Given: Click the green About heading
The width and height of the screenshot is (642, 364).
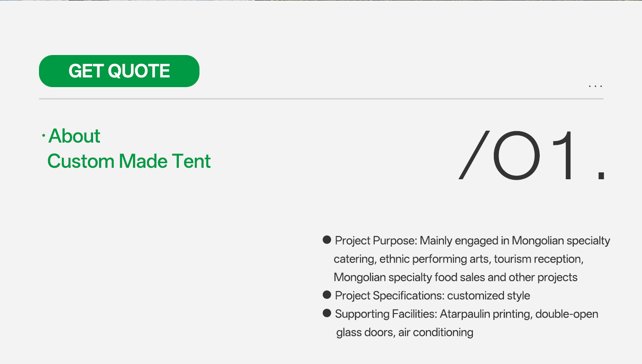Looking at the screenshot, I should 74,136.
